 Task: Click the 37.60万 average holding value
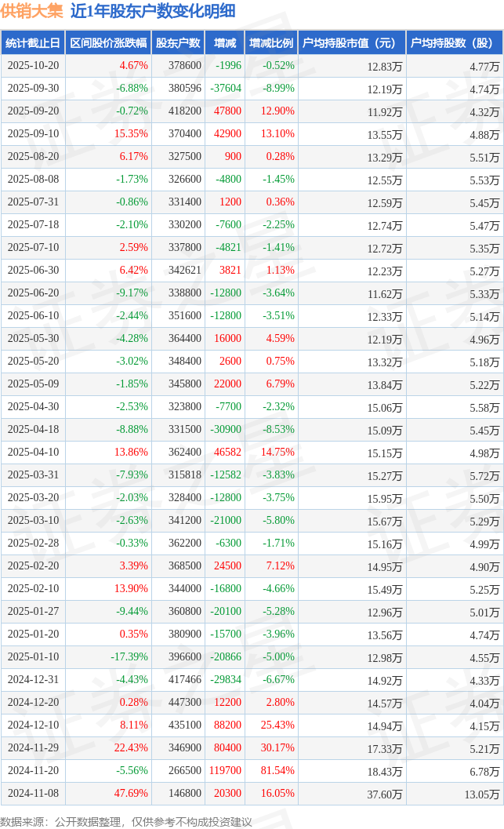pyautogui.click(x=385, y=794)
